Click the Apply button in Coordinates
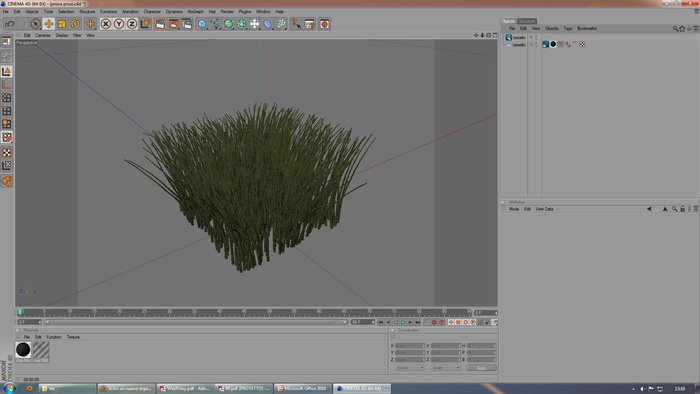The image size is (700, 394). 481,368
